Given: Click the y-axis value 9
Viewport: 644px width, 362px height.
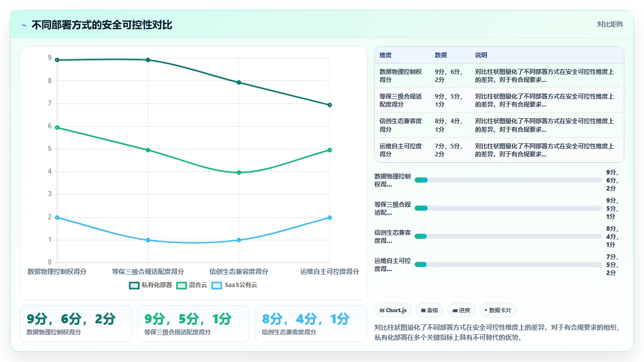Looking at the screenshot, I should pyautogui.click(x=50, y=58).
